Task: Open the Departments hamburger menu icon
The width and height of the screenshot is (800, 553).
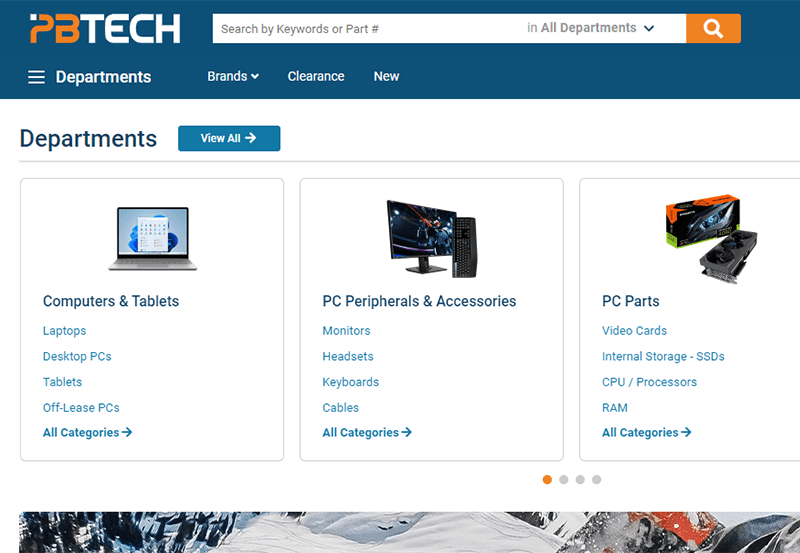Action: point(36,77)
